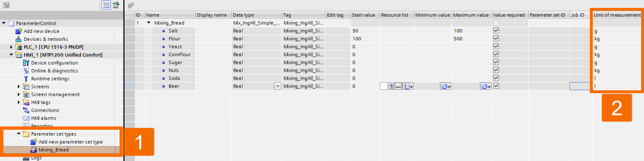The image size is (644, 161).
Task: Select the ParameterControl project node
Action: tap(36, 23)
